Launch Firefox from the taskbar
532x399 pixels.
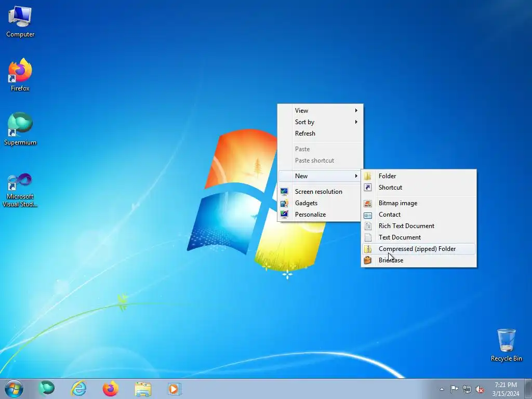click(111, 389)
